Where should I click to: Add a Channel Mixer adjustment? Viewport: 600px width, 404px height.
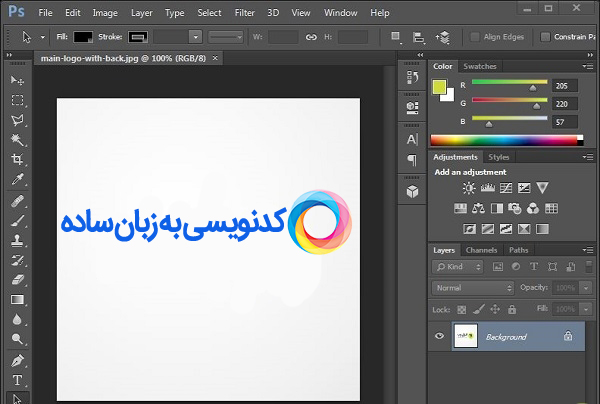point(533,209)
